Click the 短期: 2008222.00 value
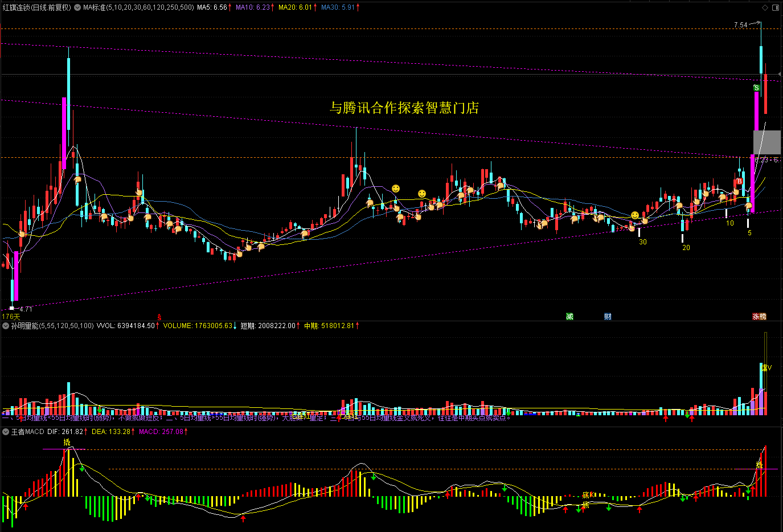The image size is (783, 532). [268, 326]
